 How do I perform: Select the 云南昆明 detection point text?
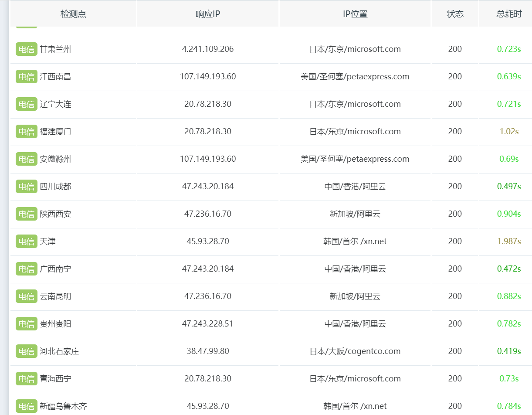[55, 296]
